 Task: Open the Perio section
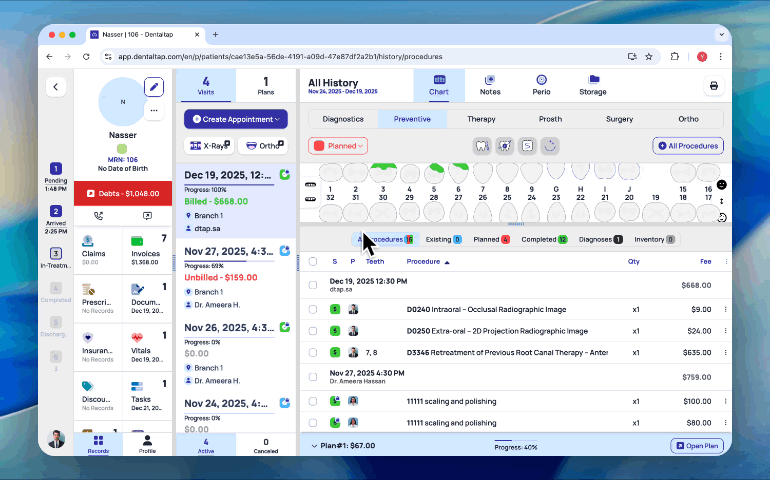pos(541,85)
